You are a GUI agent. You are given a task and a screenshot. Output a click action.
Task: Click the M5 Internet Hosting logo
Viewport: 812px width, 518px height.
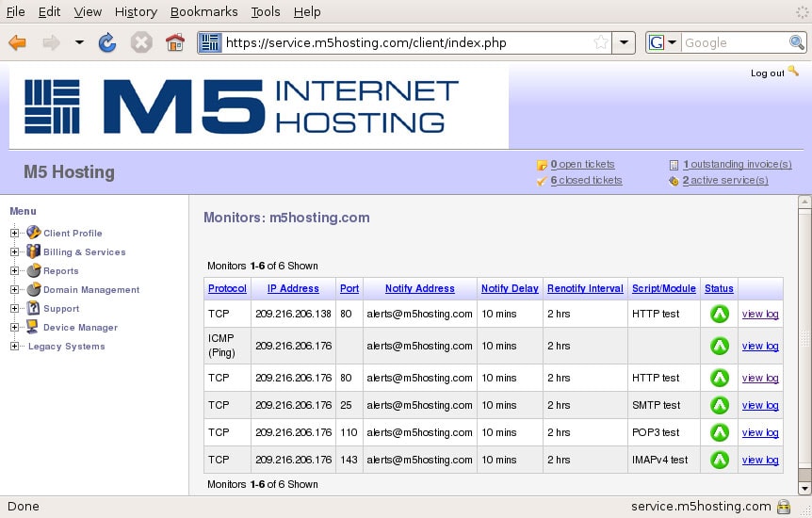coord(242,105)
